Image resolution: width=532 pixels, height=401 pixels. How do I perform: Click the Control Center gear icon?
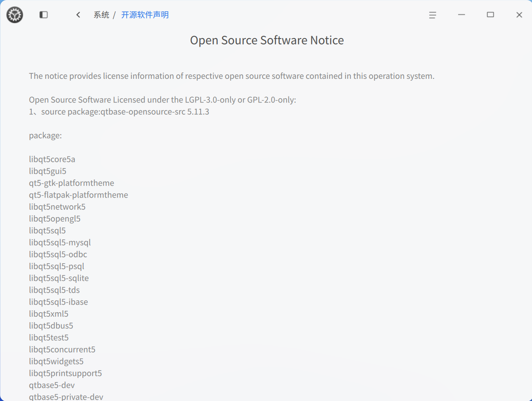(x=14, y=15)
